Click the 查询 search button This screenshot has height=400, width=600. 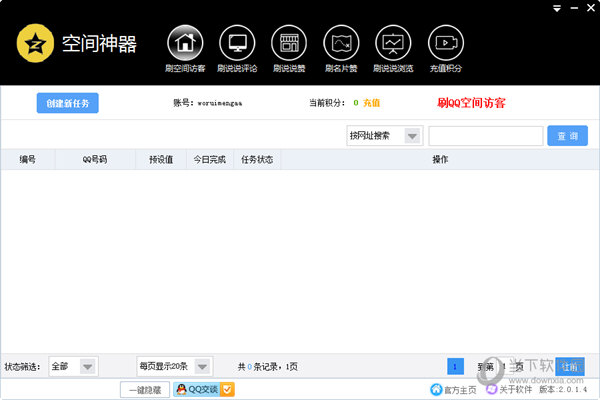tap(567, 136)
